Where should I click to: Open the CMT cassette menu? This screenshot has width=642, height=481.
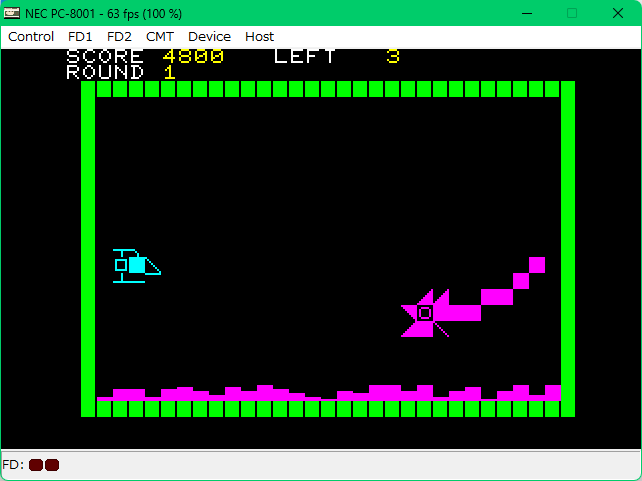[x=159, y=36]
